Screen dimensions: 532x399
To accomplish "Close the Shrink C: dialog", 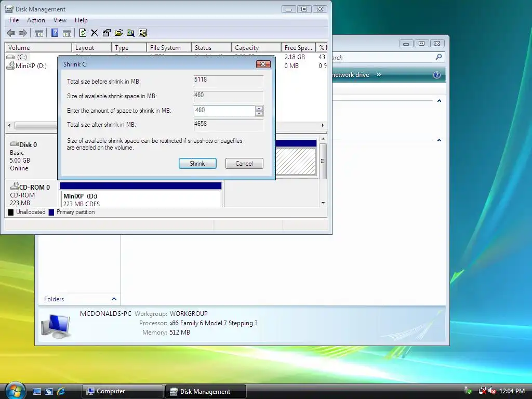I will (x=263, y=64).
